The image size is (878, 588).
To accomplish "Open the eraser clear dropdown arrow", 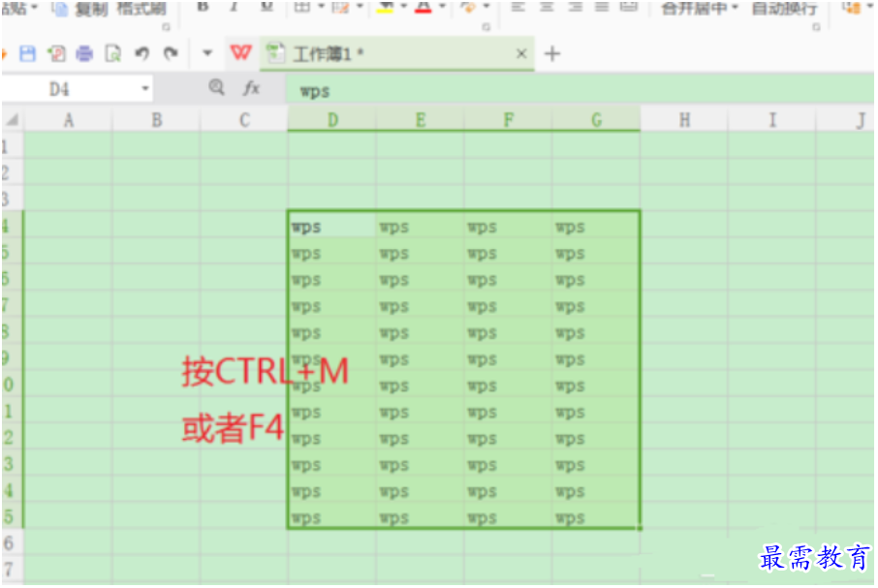I will point(486,7).
